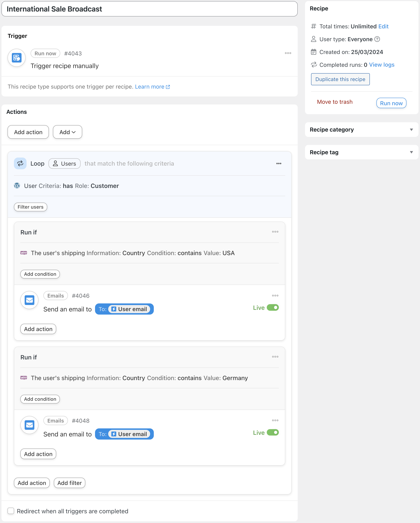The image size is (420, 523).
Task: Click email icon of action #4046
Action: [29, 300]
